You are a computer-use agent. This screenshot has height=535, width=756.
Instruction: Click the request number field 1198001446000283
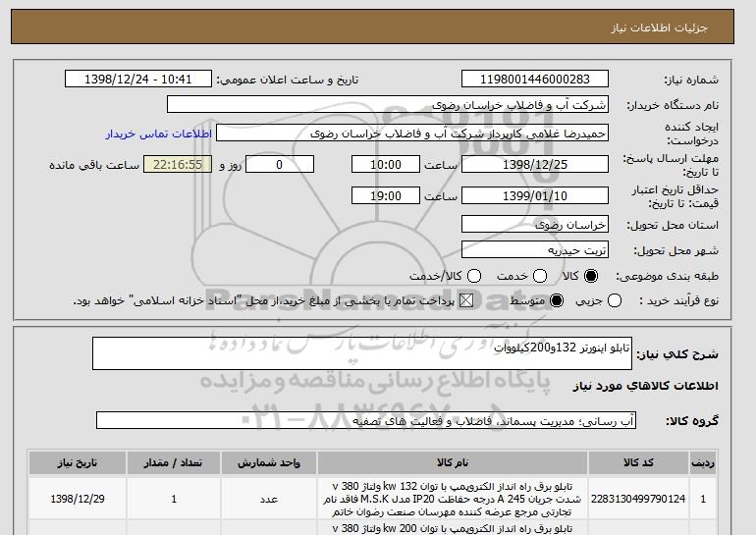(535, 80)
